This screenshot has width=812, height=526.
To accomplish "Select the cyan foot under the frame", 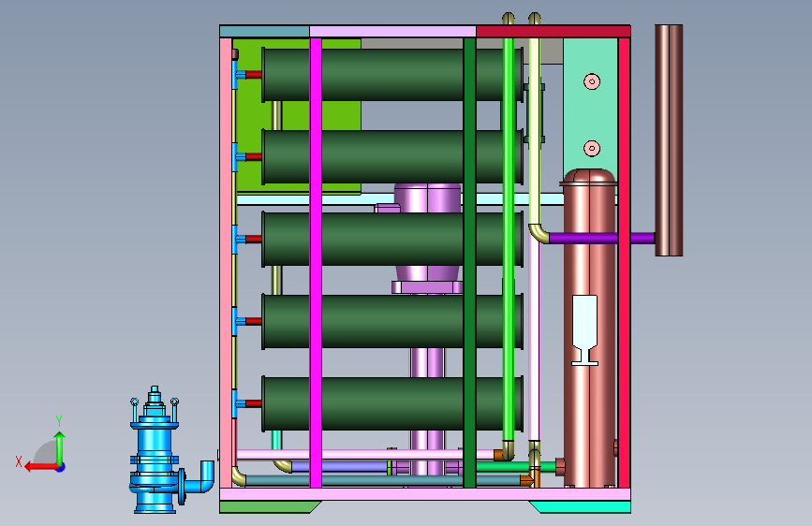I will (x=582, y=507).
